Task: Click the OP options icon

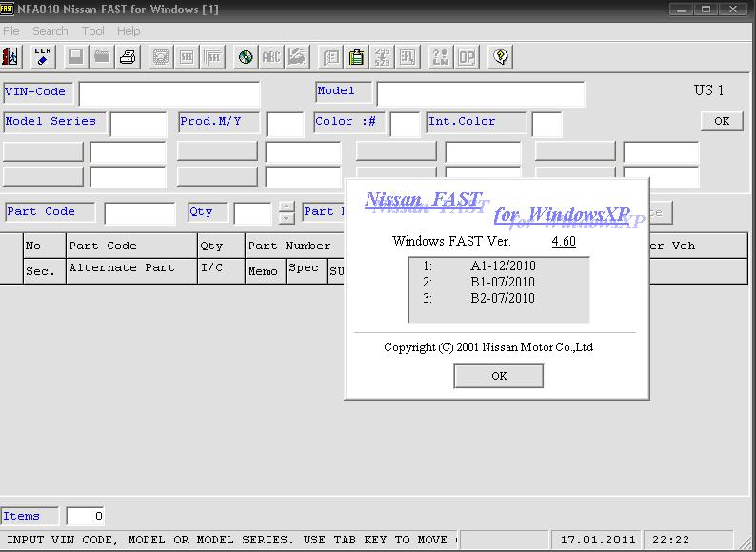Action: pyautogui.click(x=467, y=57)
